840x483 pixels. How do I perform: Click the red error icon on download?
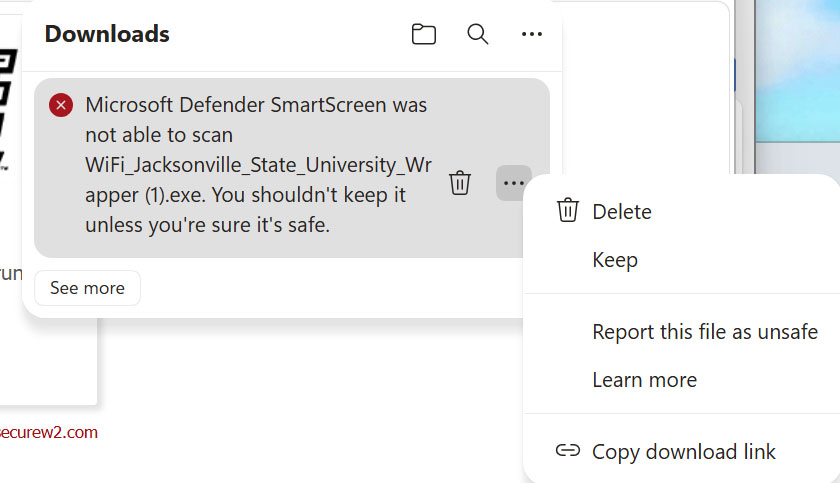(x=61, y=105)
